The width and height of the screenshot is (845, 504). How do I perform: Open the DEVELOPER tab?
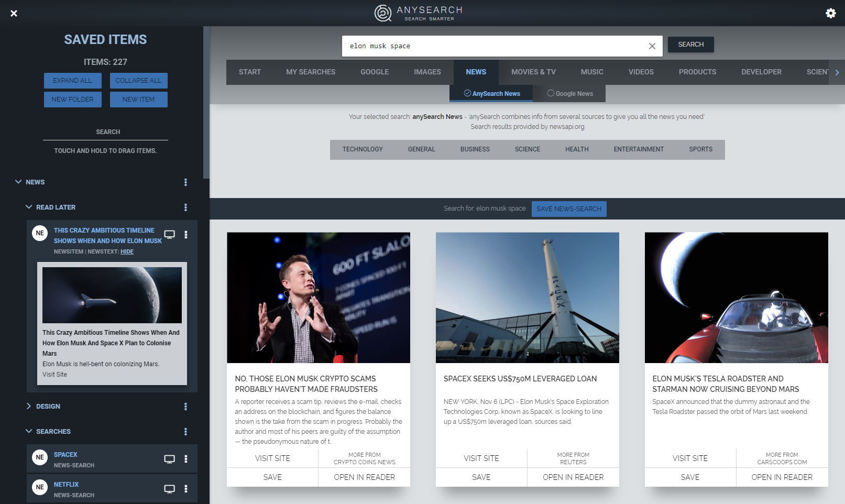click(x=761, y=72)
